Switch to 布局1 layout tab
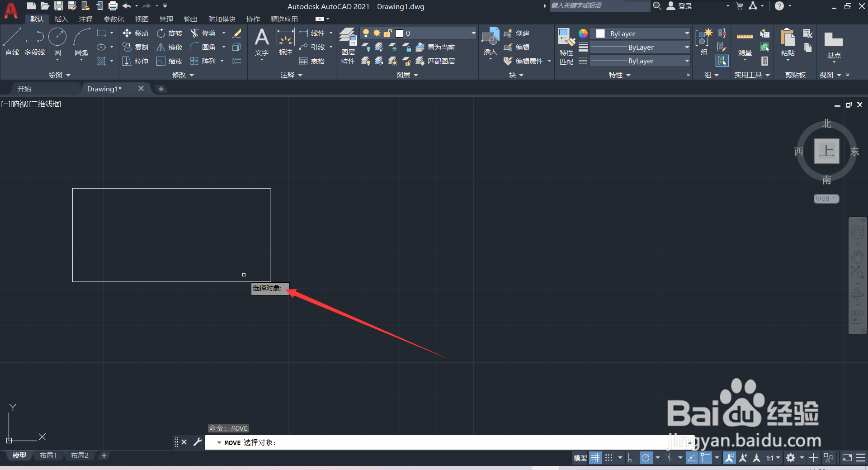Image resolution: width=868 pixels, height=470 pixels. point(48,456)
